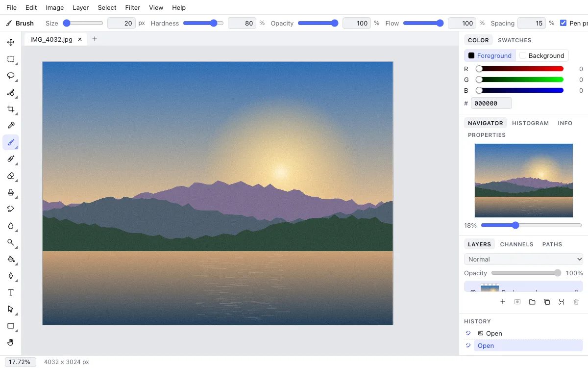
Task: Open the Edit menu
Action: [31, 7]
